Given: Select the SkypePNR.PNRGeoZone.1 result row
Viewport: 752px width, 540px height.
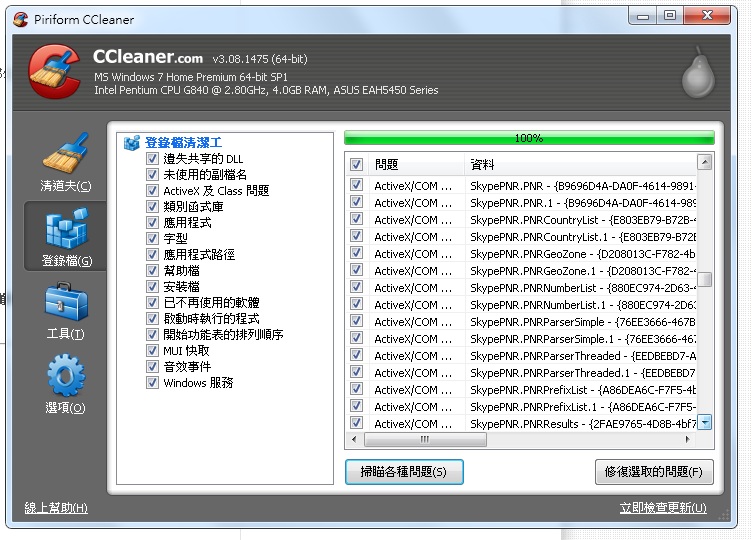Looking at the screenshot, I should coord(521,271).
